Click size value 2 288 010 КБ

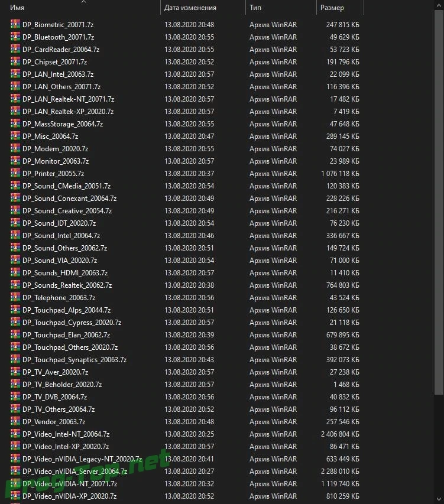(340, 472)
